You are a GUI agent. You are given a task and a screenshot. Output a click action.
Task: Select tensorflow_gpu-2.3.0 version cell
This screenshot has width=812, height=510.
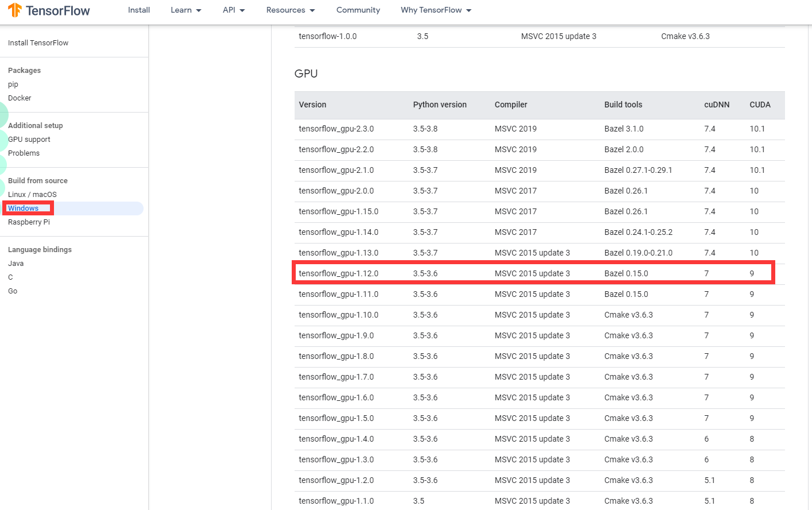click(x=337, y=129)
